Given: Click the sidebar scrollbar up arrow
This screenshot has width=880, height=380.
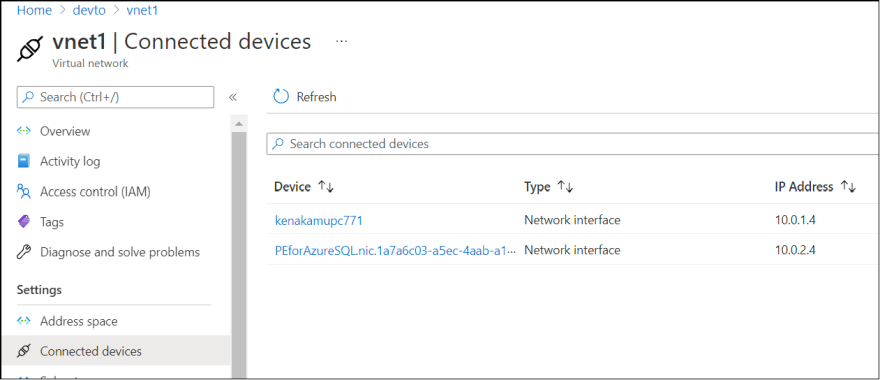Looking at the screenshot, I should [239, 123].
